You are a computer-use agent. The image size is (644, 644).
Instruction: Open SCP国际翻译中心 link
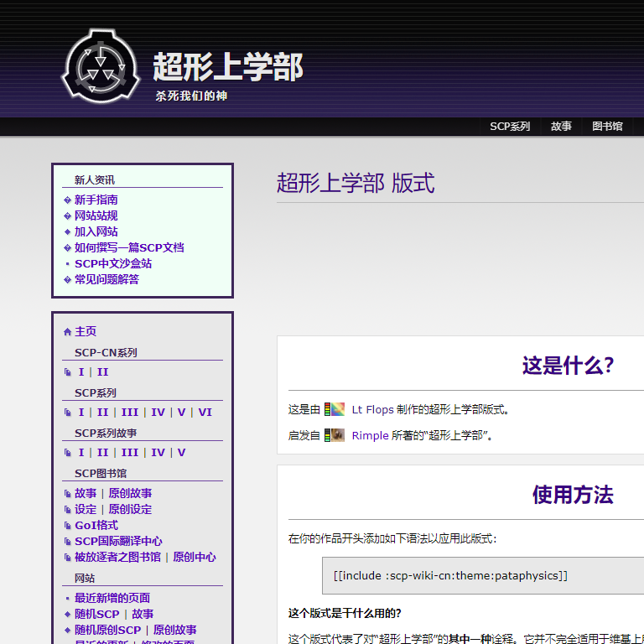tap(118, 541)
